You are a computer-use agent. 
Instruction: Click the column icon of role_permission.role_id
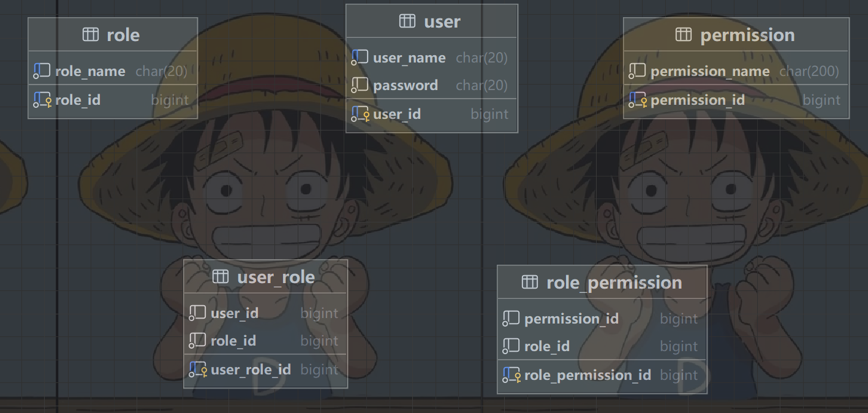point(511,346)
